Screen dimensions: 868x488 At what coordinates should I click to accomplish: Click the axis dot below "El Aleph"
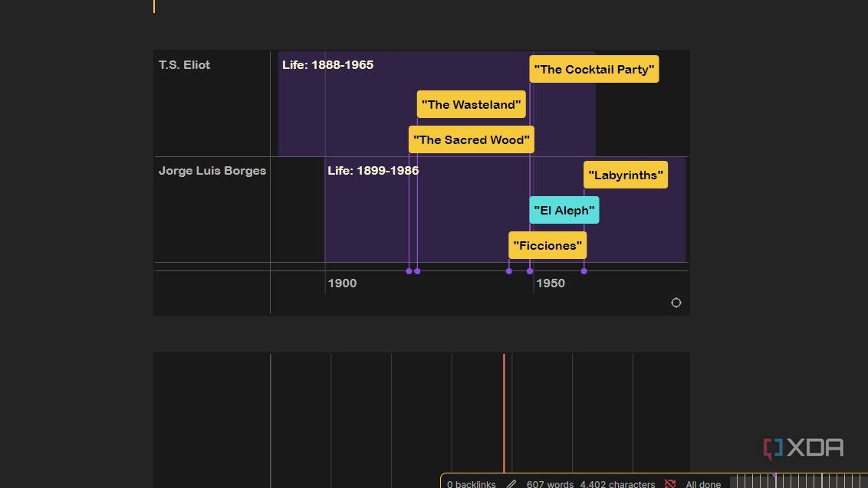pyautogui.click(x=530, y=271)
